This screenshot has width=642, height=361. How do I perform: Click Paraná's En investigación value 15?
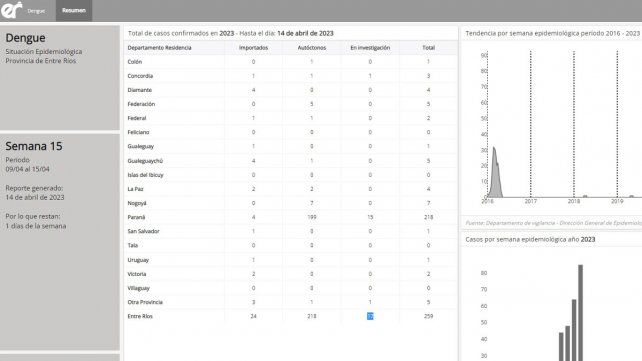pos(370,217)
